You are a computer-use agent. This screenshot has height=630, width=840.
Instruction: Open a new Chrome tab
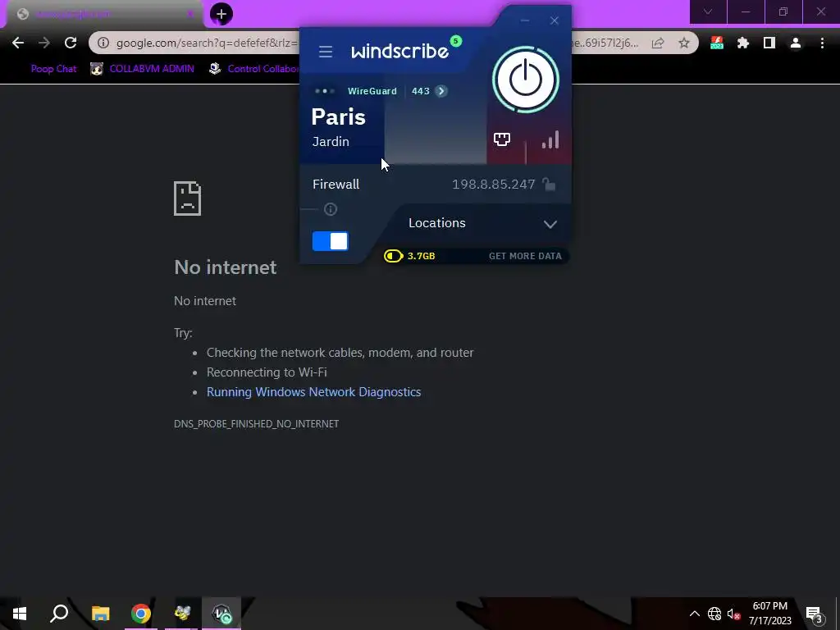(221, 14)
